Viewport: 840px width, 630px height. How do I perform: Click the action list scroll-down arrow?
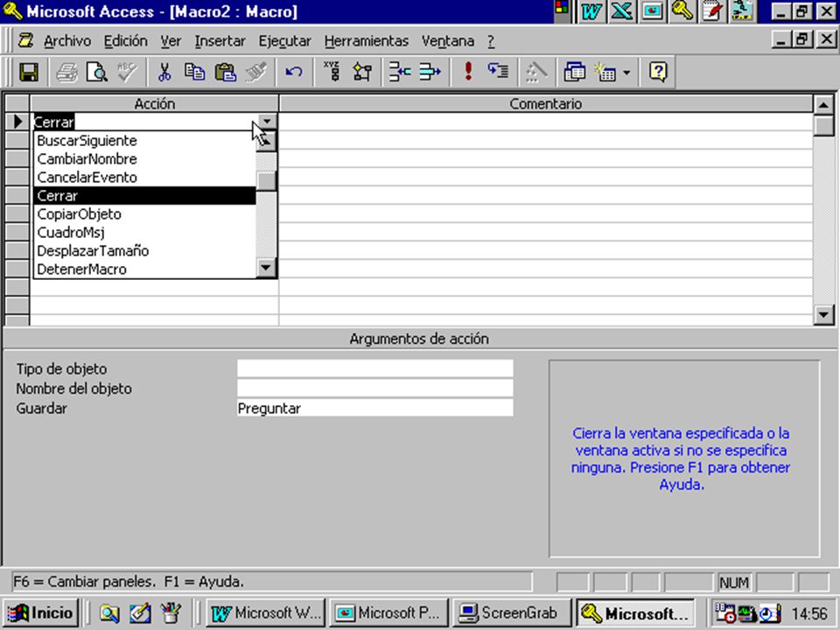[266, 268]
